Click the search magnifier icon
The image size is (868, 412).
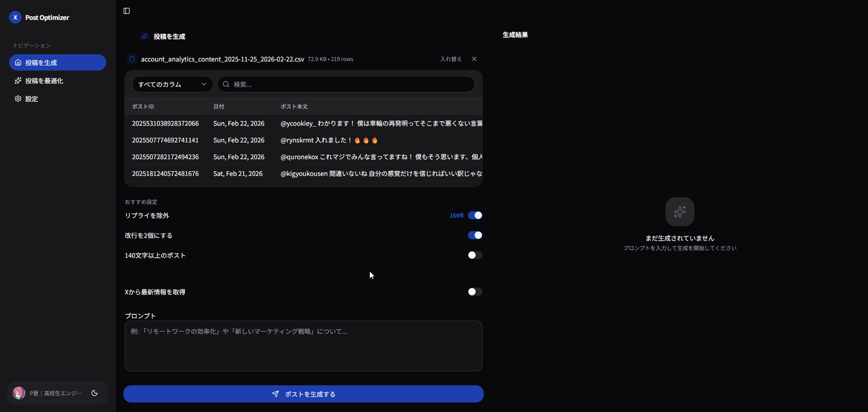226,84
